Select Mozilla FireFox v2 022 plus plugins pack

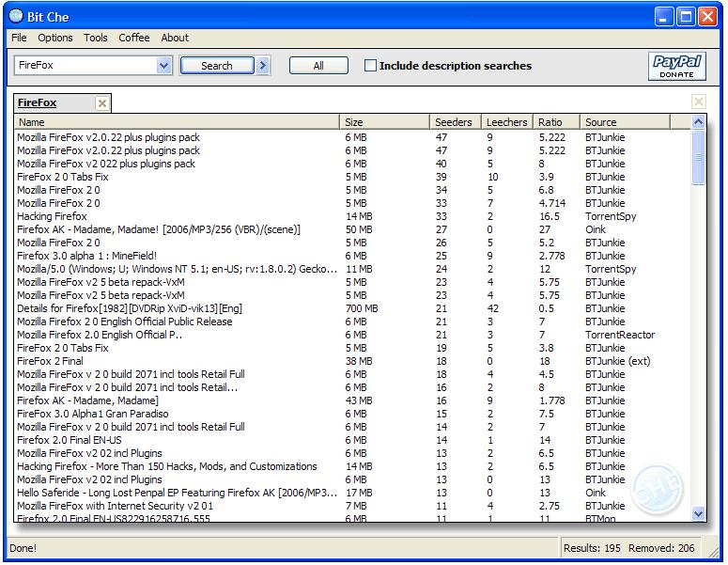pos(352,164)
